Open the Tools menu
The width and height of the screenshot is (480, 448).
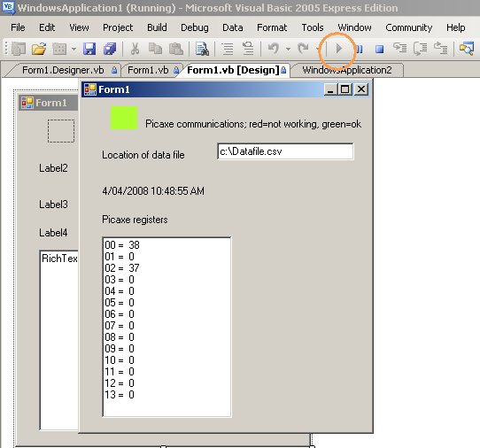tap(313, 27)
